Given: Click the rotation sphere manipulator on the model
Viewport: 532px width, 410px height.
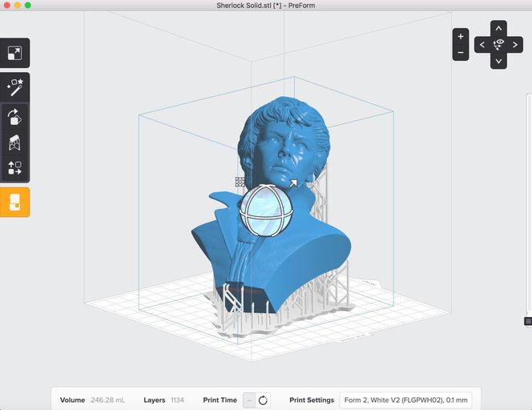Looking at the screenshot, I should pyautogui.click(x=268, y=211).
